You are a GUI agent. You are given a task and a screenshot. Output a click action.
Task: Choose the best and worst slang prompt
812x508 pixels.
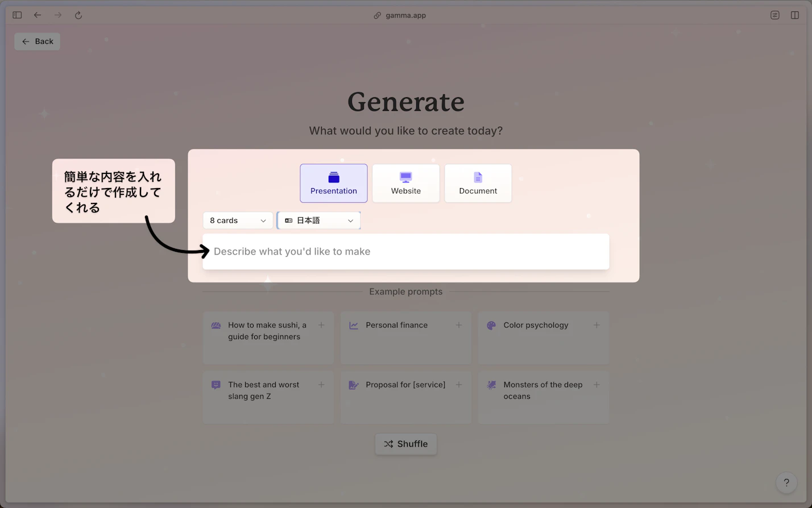click(x=268, y=397)
